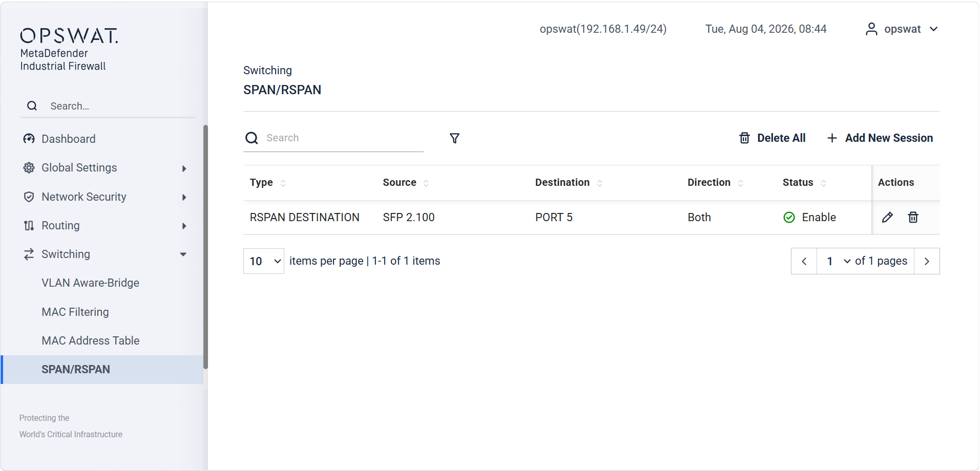
Task: Open the items per page dropdown
Action: tap(264, 261)
